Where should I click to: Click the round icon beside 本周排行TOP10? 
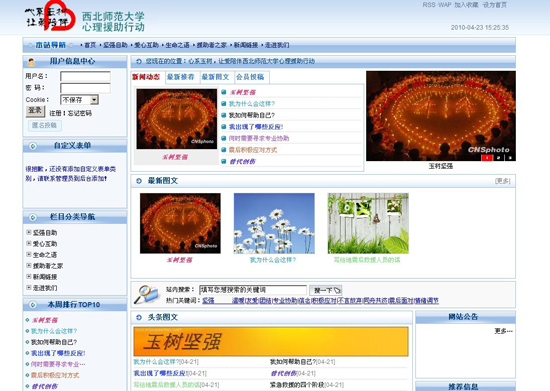pyautogui.click(x=33, y=305)
